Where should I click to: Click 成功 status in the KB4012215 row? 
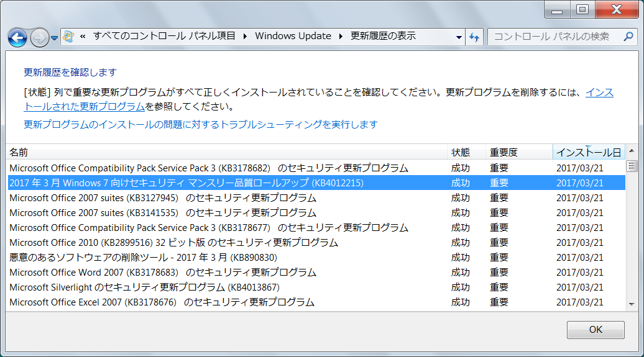click(461, 183)
